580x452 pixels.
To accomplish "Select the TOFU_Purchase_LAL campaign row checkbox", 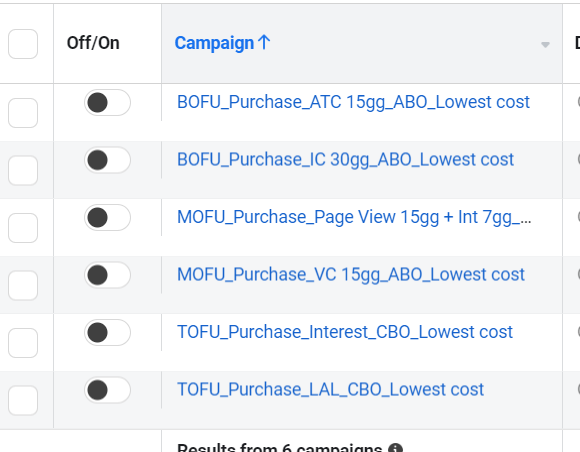I will click(x=23, y=401).
